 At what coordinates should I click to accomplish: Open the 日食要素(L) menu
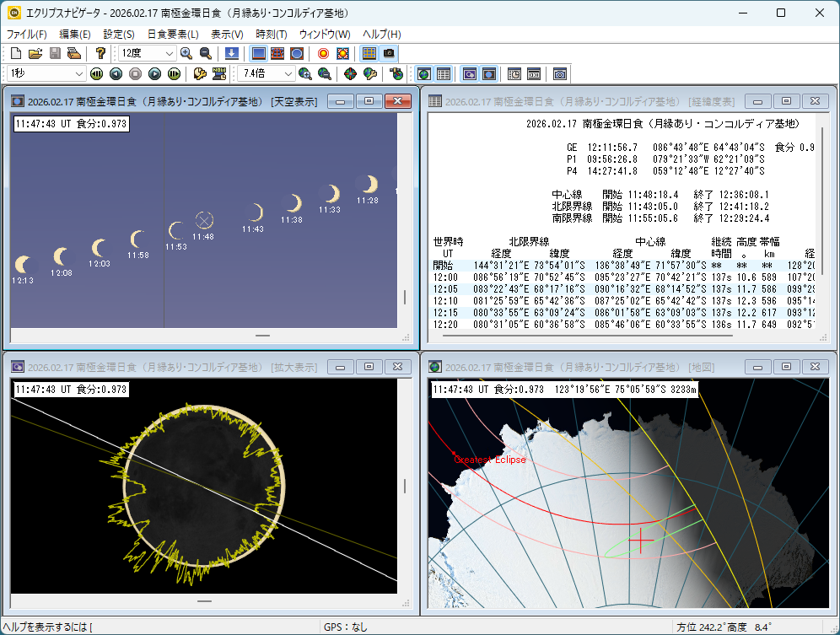point(172,35)
